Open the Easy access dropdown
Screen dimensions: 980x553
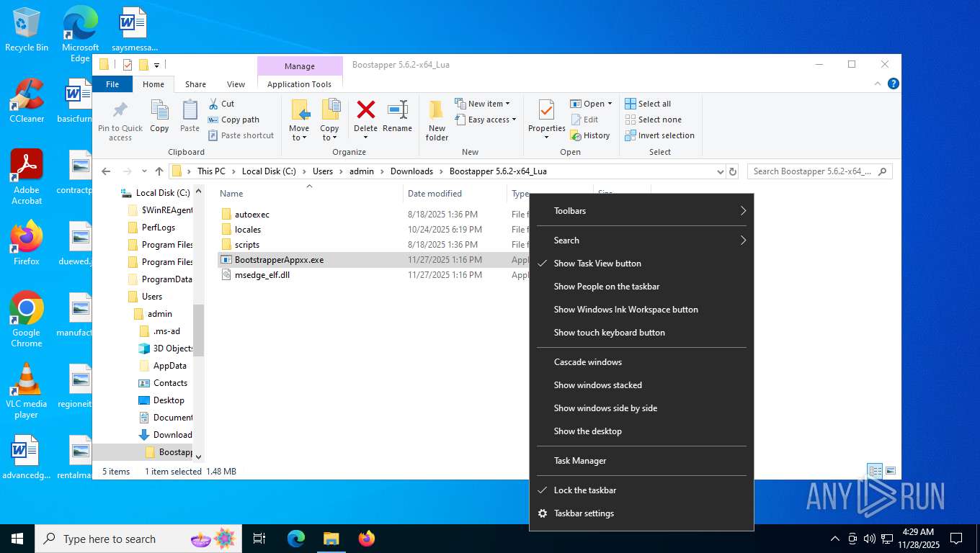pyautogui.click(x=486, y=120)
